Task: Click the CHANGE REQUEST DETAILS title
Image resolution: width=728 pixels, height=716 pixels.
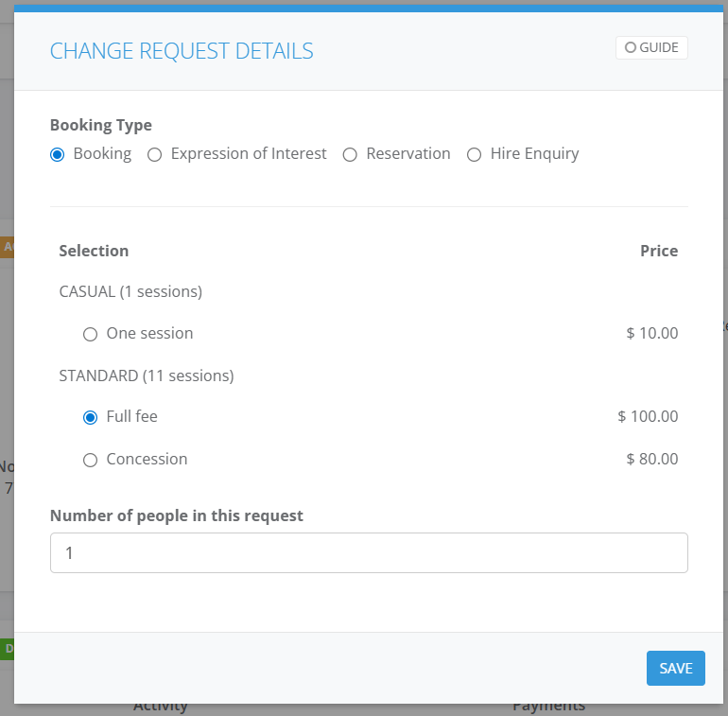Action: point(182,51)
